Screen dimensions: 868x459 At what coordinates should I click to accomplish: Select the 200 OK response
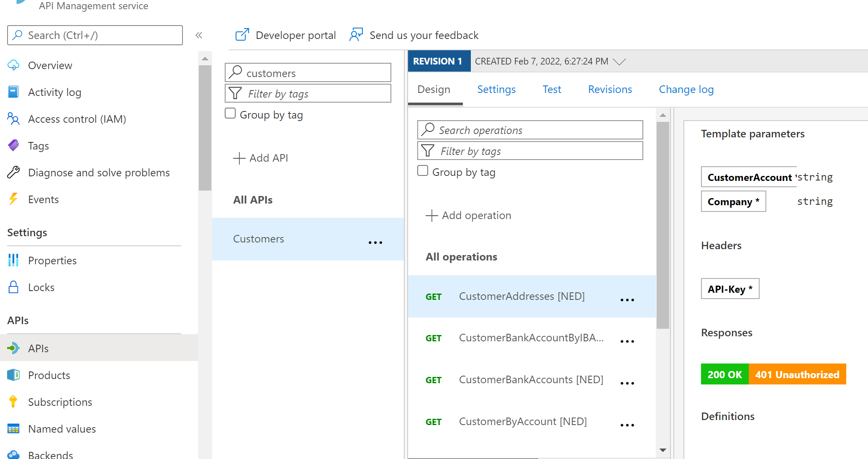[725, 374]
